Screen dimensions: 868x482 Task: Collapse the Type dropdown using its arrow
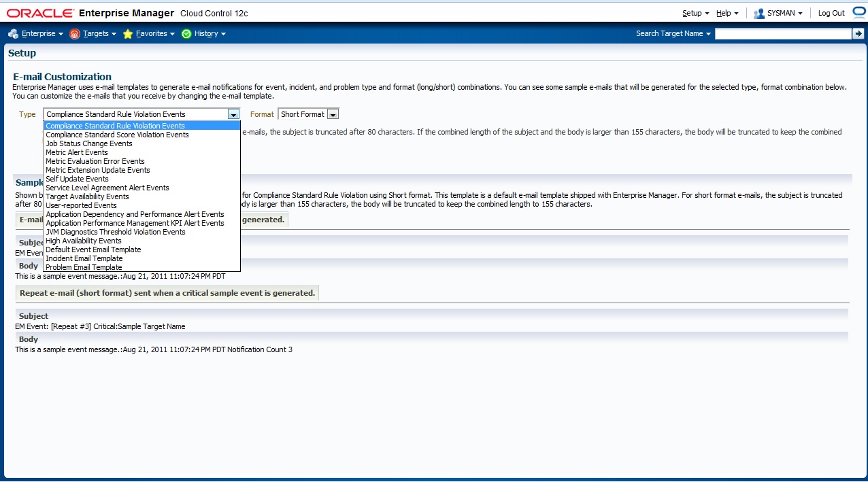tap(233, 114)
